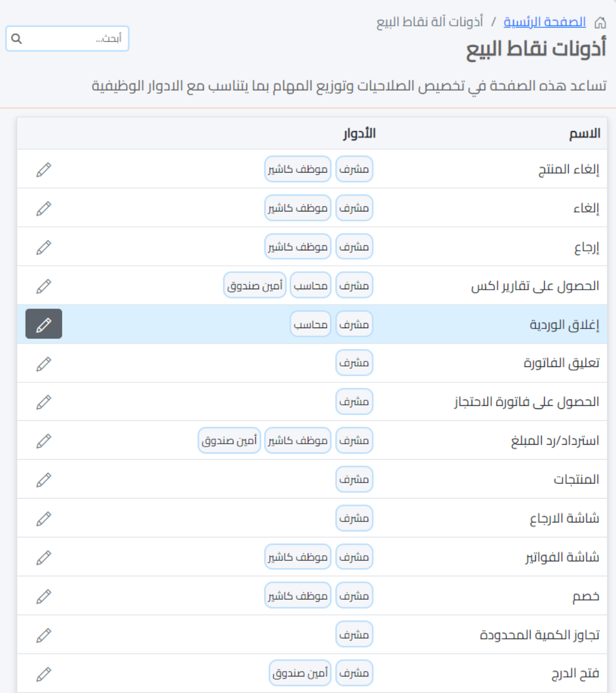
Task: Click the موظف كاشير tag in إلغاء المنتج row
Action: point(297,170)
